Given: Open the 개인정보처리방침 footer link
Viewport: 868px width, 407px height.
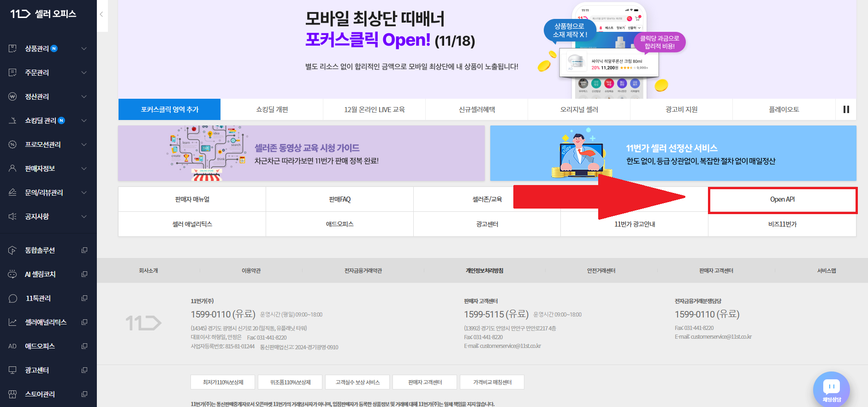Looking at the screenshot, I should click(x=484, y=271).
